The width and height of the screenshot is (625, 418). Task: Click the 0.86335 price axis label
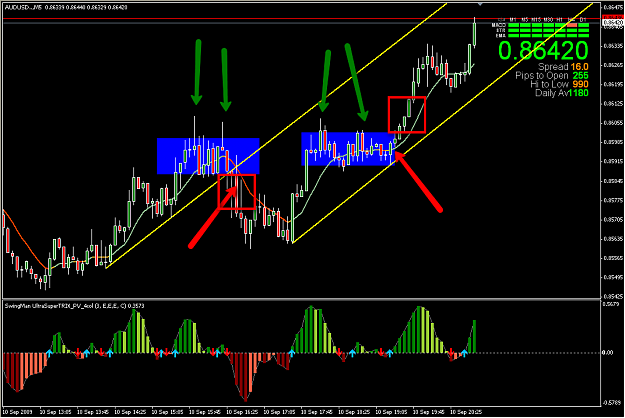click(x=614, y=46)
